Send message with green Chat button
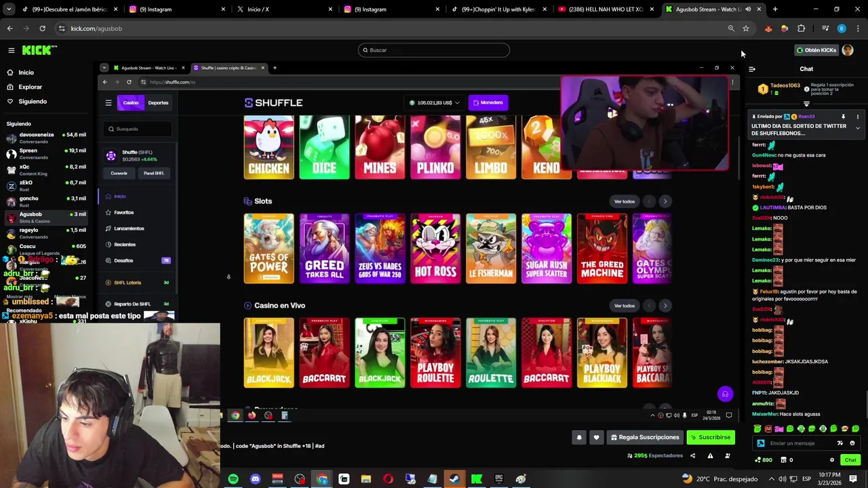The height and width of the screenshot is (488, 868). tap(850, 460)
